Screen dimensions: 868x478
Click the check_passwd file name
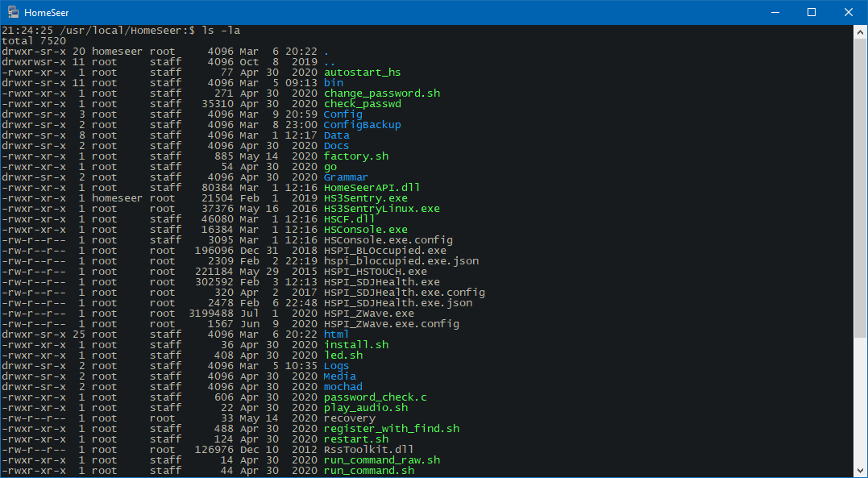(x=363, y=103)
